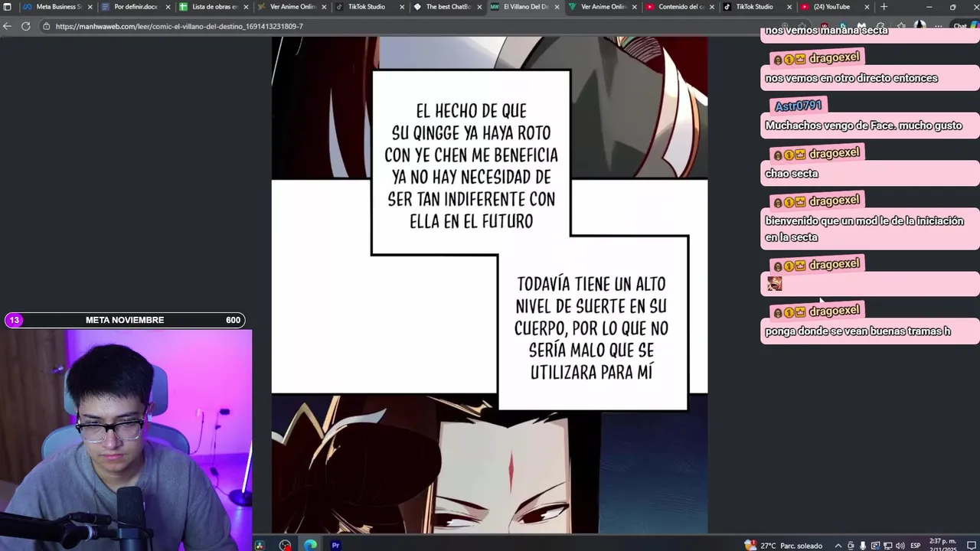
Task: Click the 'nos vemos en otro directo entonces' message
Action: 851,78
